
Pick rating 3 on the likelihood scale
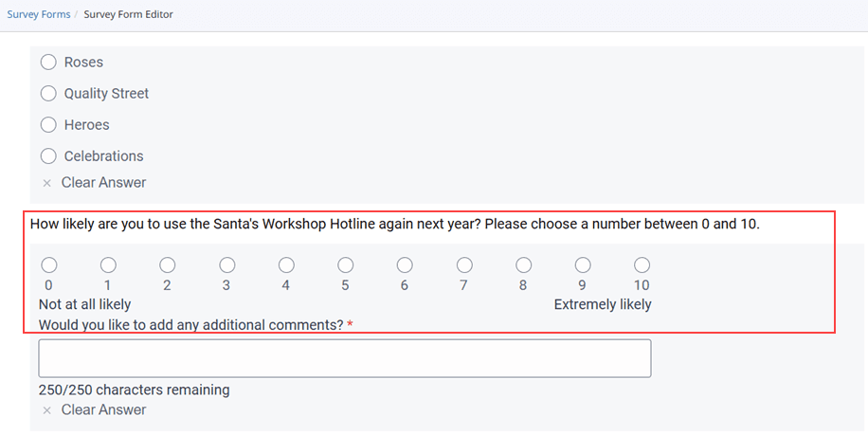(226, 264)
